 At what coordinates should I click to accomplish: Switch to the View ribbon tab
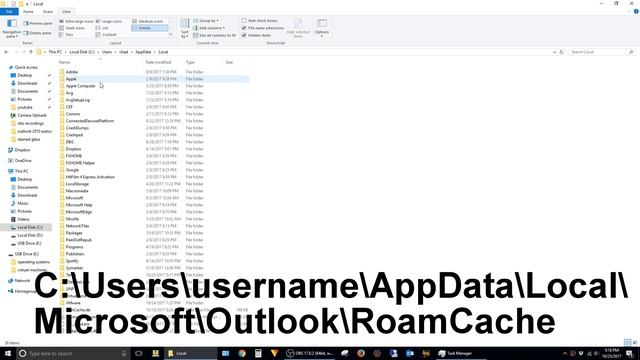[x=67, y=12]
